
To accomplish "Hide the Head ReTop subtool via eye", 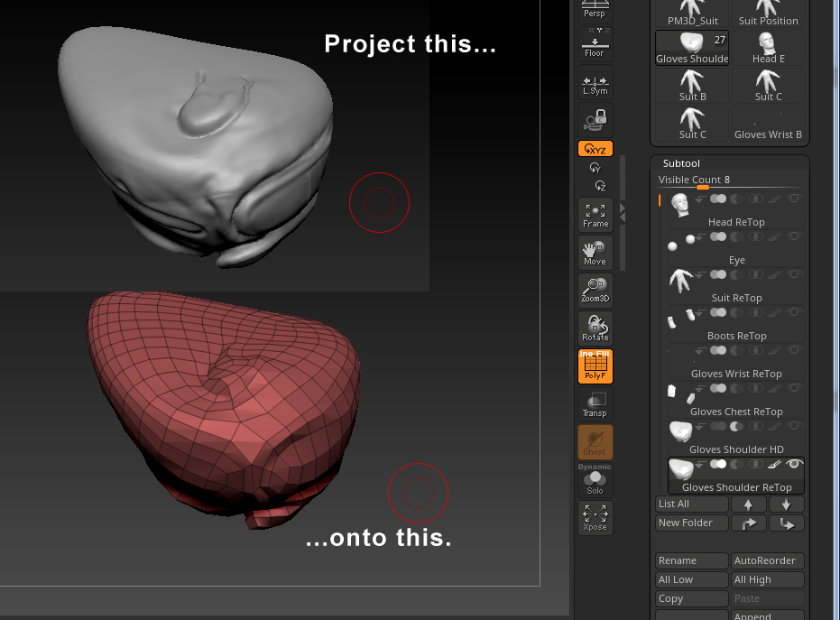I will point(794,199).
